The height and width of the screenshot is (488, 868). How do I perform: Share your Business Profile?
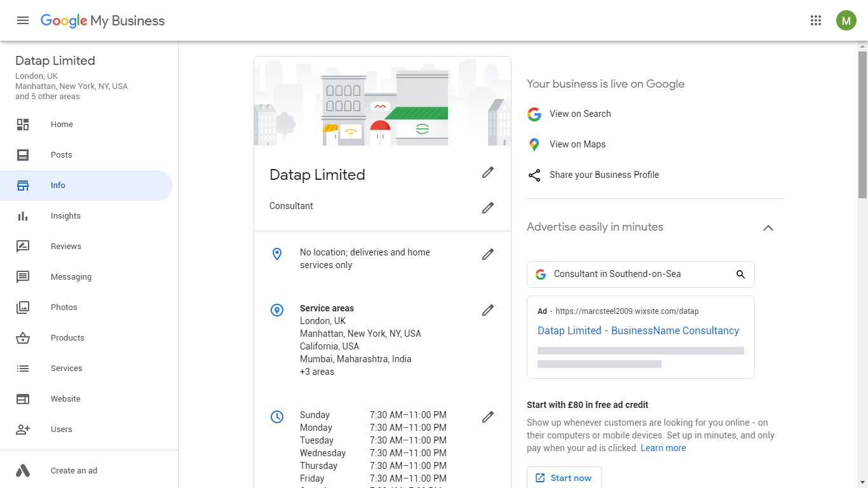[x=604, y=175]
